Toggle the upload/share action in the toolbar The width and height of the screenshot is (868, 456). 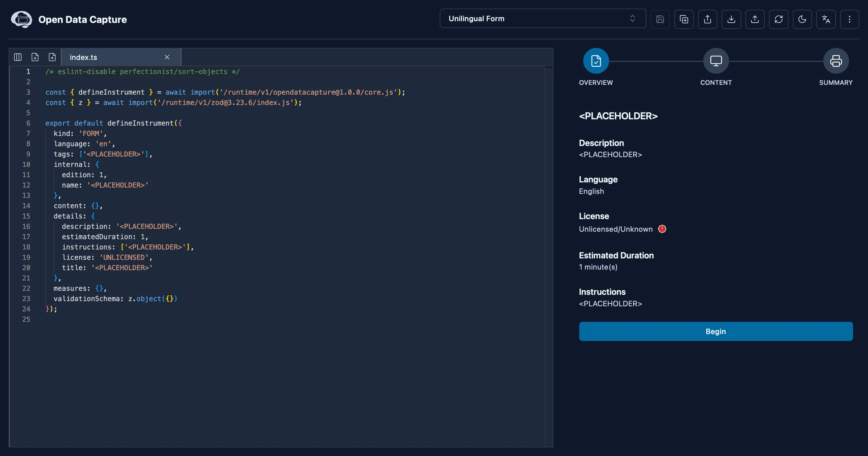coord(708,19)
